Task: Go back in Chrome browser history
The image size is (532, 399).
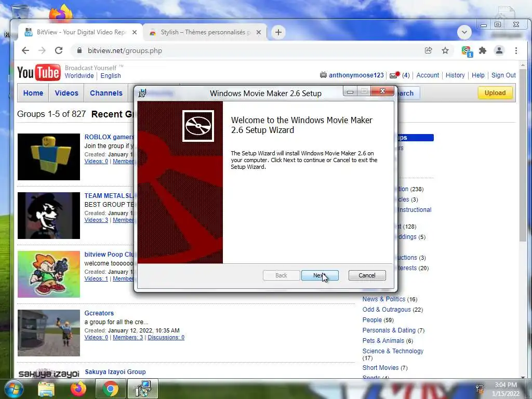Action: coord(25,50)
